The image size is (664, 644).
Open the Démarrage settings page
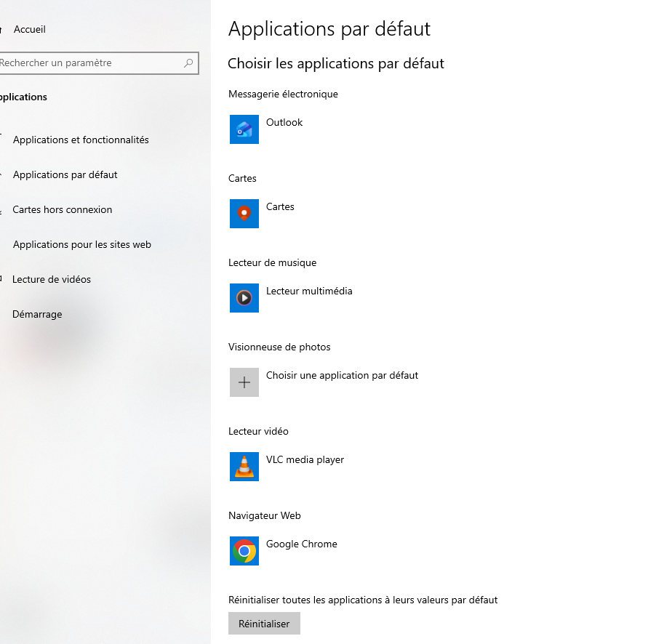(x=37, y=314)
